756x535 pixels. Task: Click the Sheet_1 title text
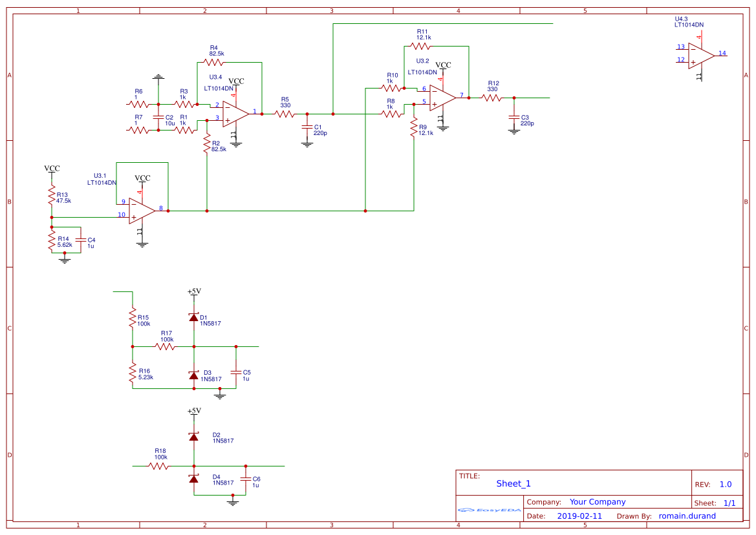tap(512, 483)
